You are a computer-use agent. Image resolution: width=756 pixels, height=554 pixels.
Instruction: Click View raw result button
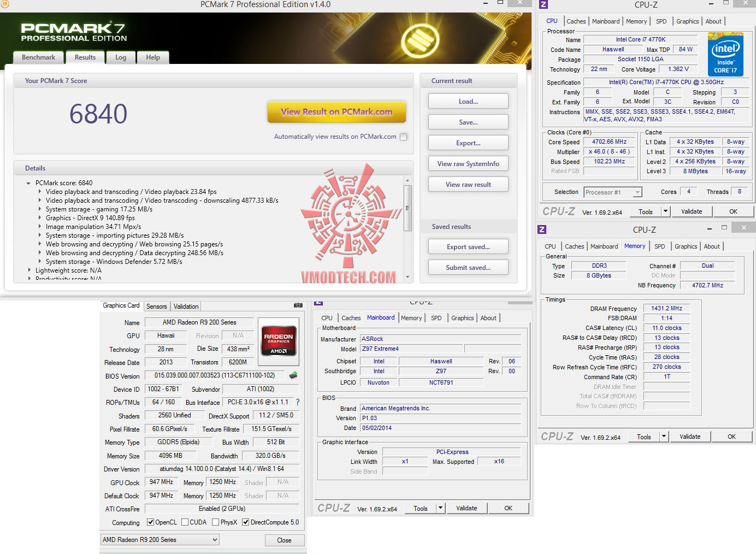click(x=468, y=185)
